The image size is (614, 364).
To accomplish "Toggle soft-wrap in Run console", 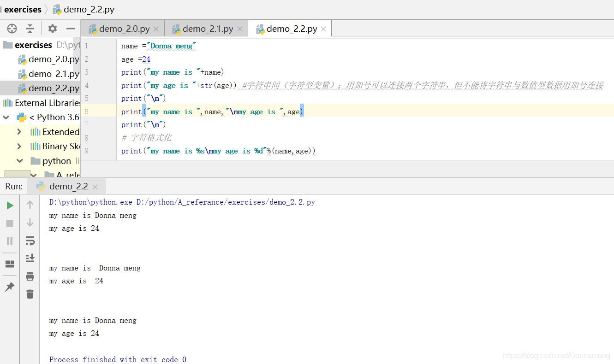I will (30, 241).
